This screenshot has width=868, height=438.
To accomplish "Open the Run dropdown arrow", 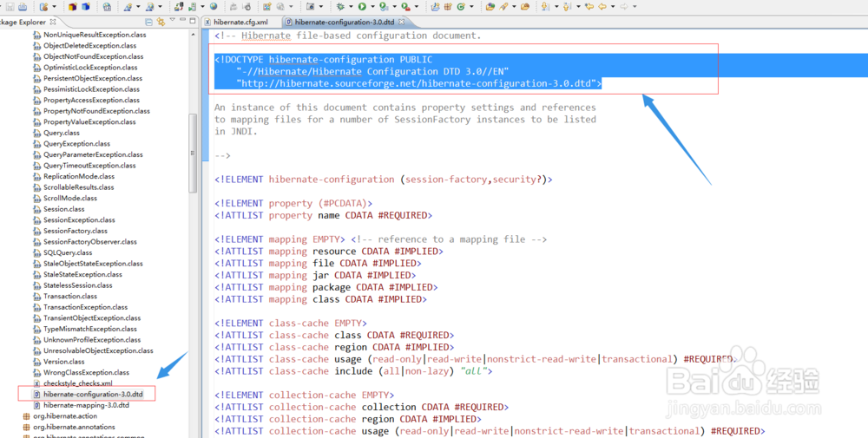I will (372, 7).
